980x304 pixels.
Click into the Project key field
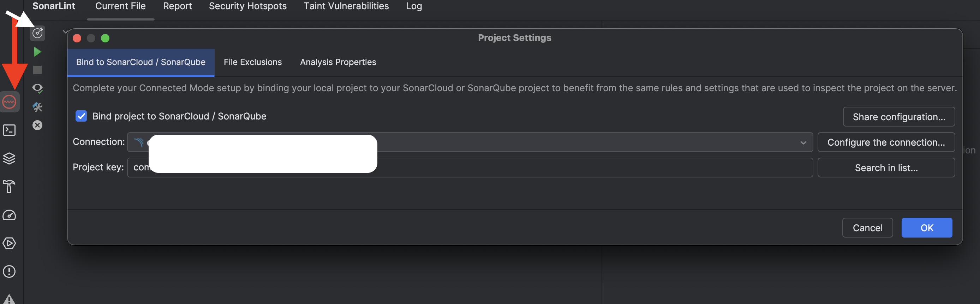click(570, 168)
